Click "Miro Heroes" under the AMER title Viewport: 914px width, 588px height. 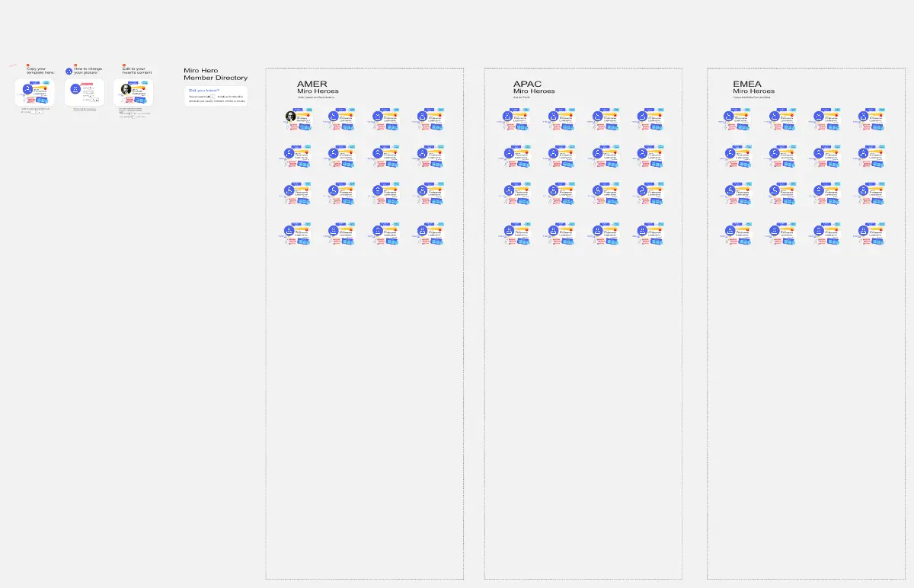pos(318,91)
